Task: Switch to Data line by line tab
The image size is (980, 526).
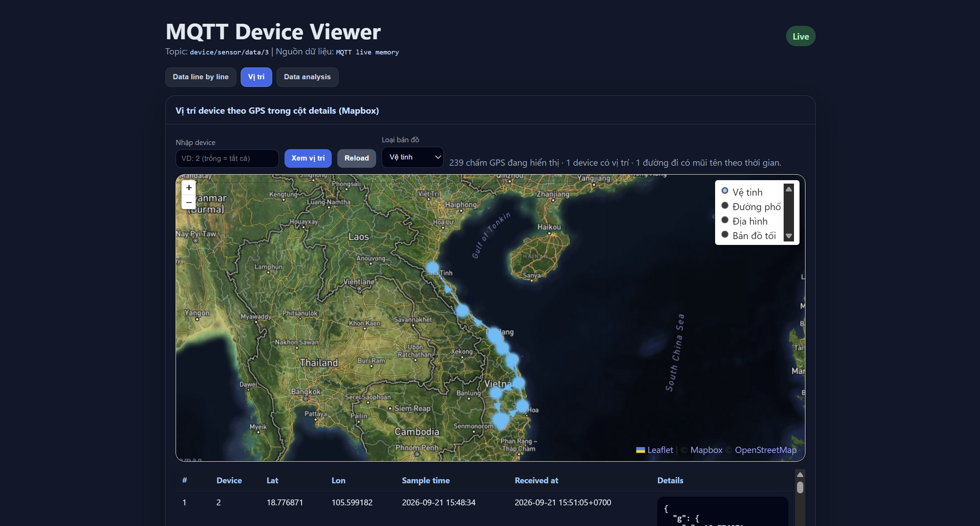Action: (x=200, y=77)
